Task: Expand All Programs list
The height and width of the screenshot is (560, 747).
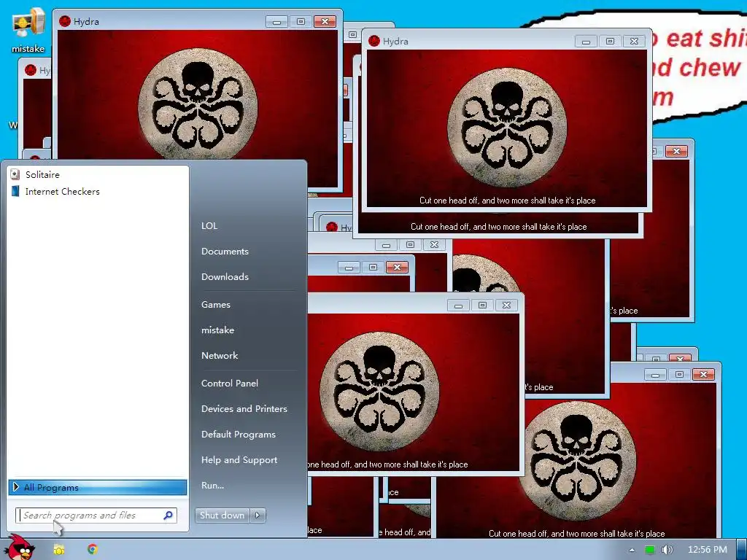Action: point(97,487)
